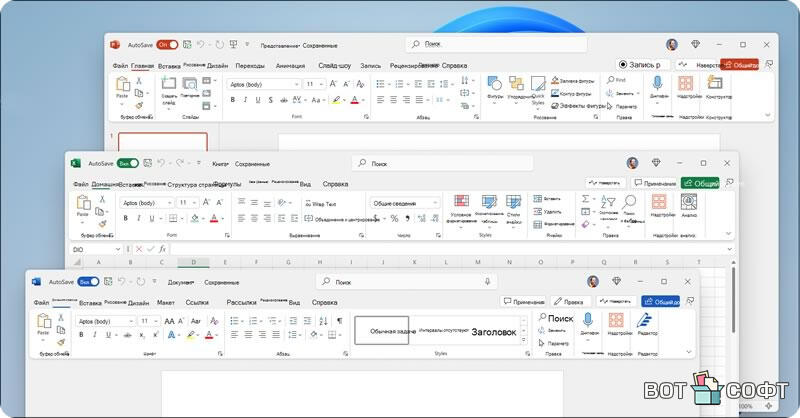Click the Sort A-Z icon in Word
800x418 pixels.
coord(323,321)
